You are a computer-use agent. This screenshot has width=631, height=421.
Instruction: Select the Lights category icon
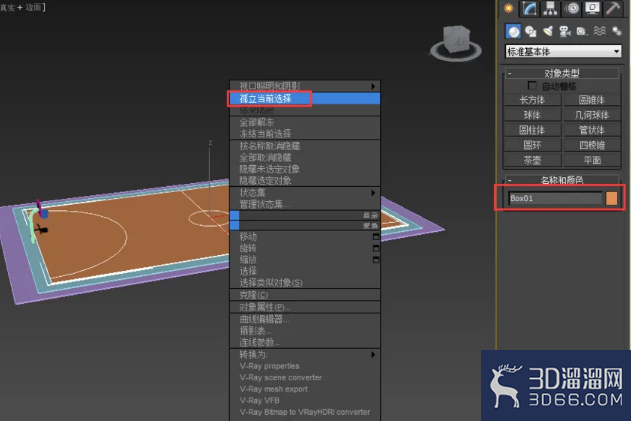[548, 31]
